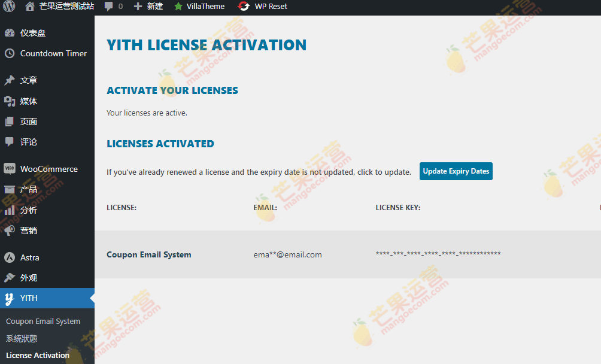The width and height of the screenshot is (601, 364).
Task: Click the Update Expiry Dates button
Action: [456, 171]
